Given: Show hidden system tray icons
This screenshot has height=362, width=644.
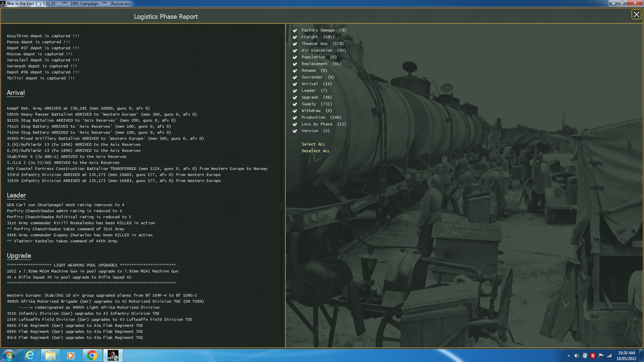Looking at the screenshot, I should (x=569, y=356).
